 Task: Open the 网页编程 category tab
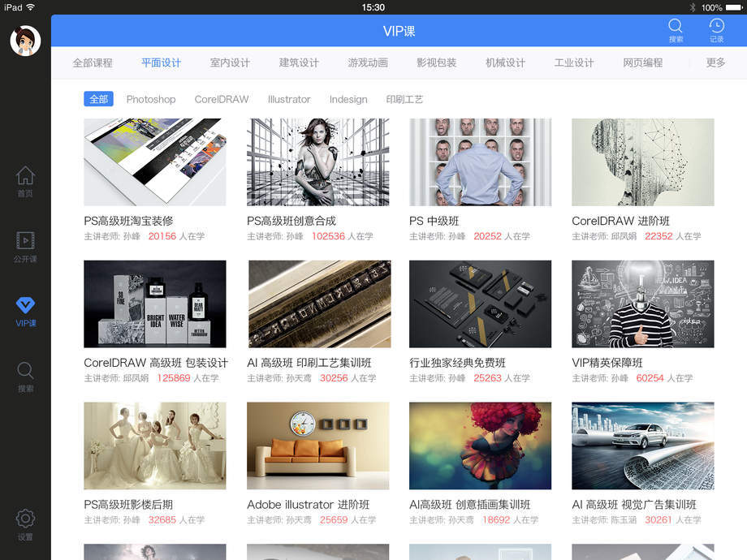coord(643,62)
